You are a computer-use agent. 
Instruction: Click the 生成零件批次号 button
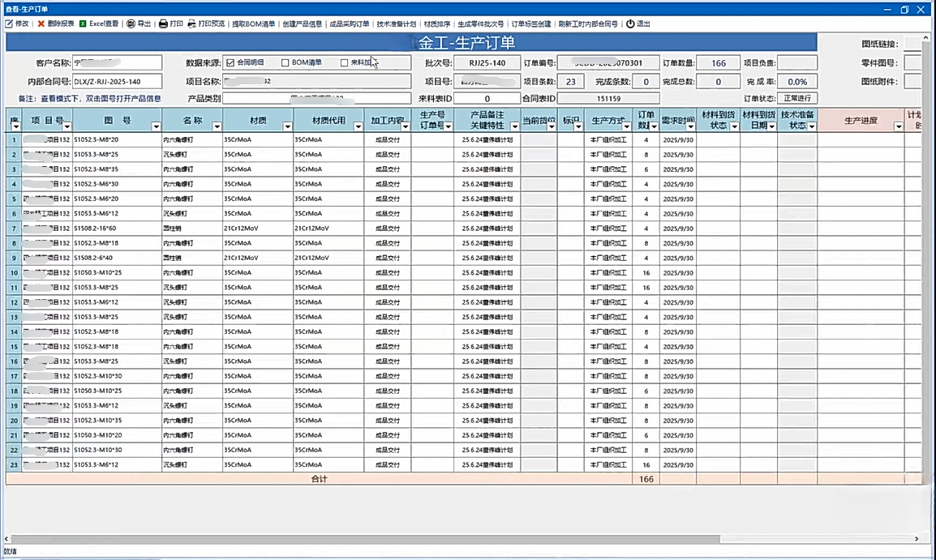(480, 24)
